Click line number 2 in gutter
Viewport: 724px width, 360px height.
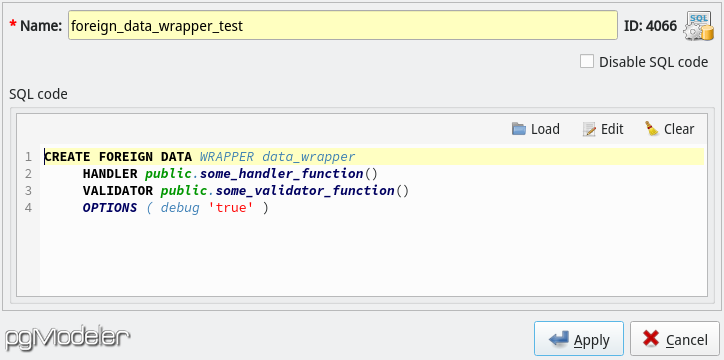coord(29,174)
